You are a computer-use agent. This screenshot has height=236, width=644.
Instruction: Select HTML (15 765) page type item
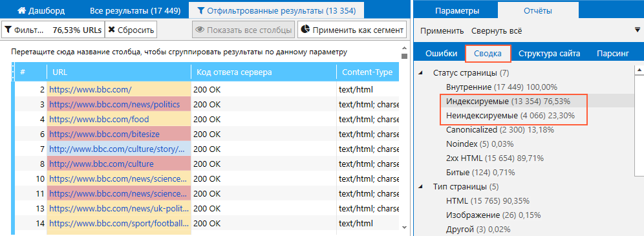pyautogui.click(x=488, y=200)
